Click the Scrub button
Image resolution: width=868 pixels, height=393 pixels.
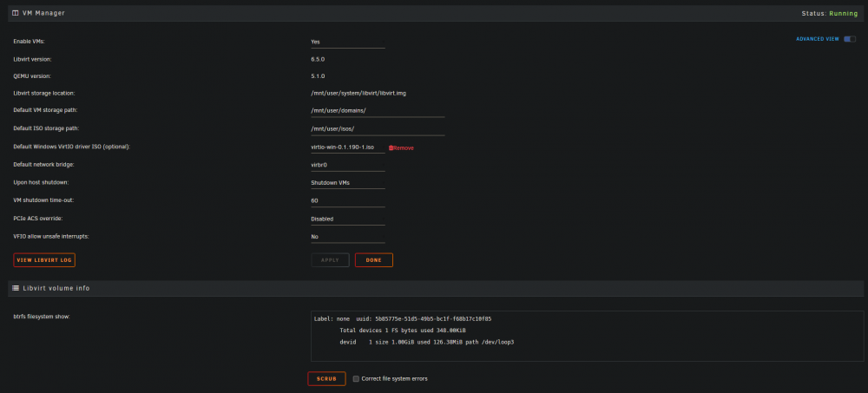[x=326, y=378]
